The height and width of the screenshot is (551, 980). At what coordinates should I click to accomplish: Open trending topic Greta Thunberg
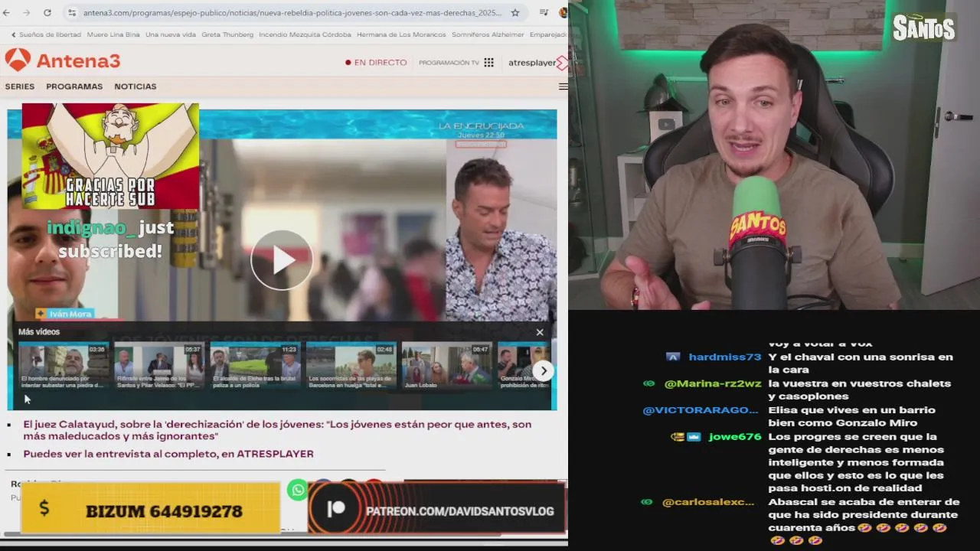point(227,34)
